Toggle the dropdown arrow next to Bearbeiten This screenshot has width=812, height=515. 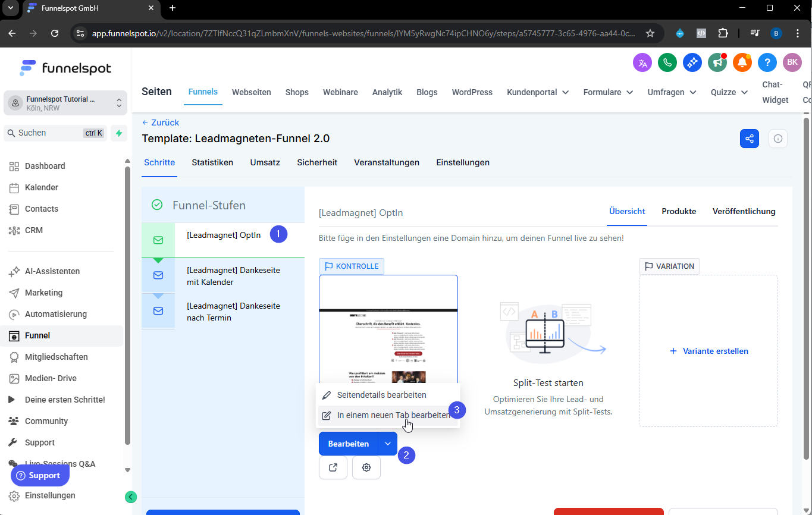tap(388, 444)
